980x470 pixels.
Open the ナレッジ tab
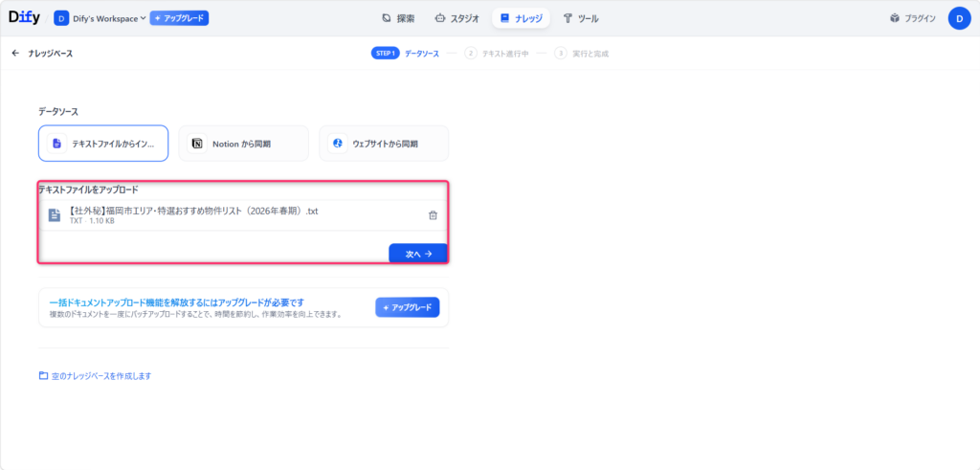point(521,18)
